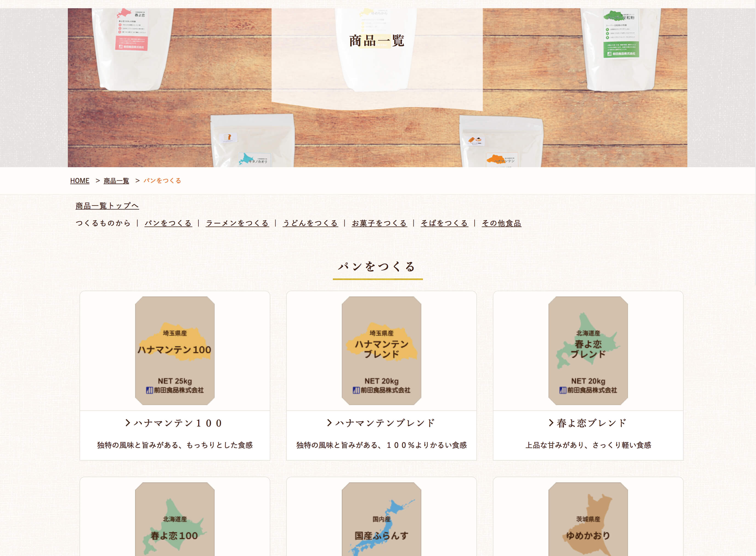Open the 春よ恋ブレンド flour bag image
Viewport: 756px width, 556px height.
pos(588,350)
